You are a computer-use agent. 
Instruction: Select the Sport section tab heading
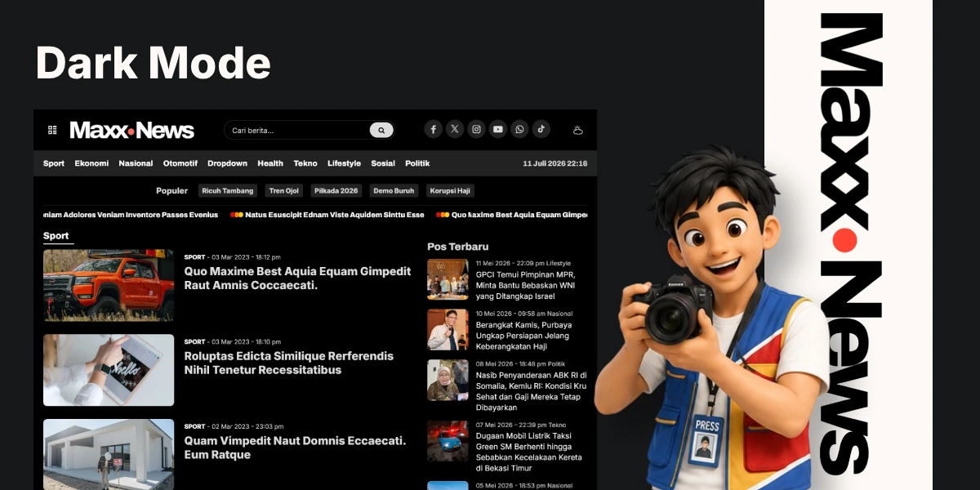click(56, 236)
